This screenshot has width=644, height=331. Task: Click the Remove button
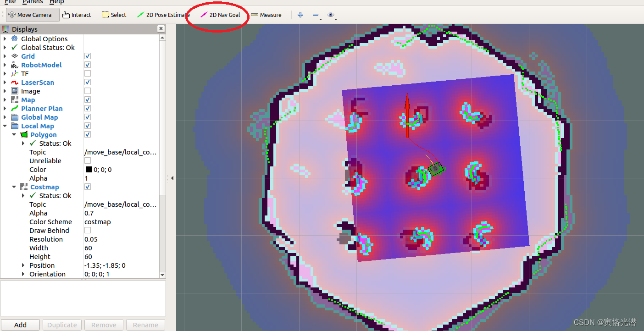click(104, 325)
